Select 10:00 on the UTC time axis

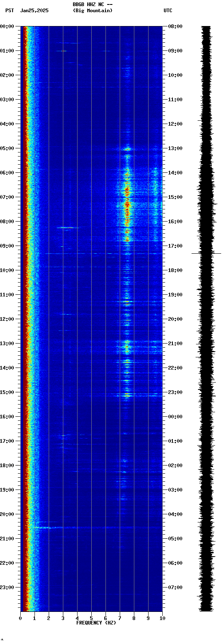175,75
